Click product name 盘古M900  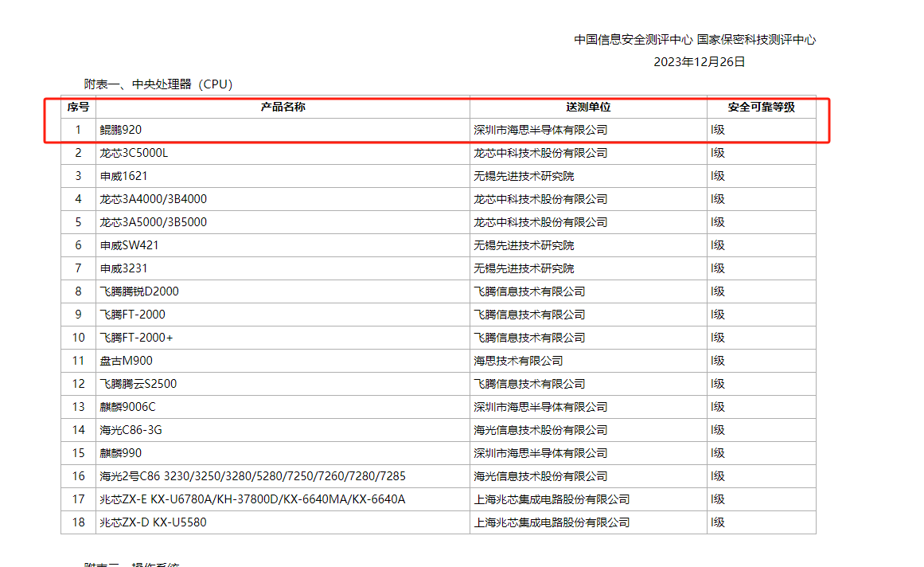126,361
